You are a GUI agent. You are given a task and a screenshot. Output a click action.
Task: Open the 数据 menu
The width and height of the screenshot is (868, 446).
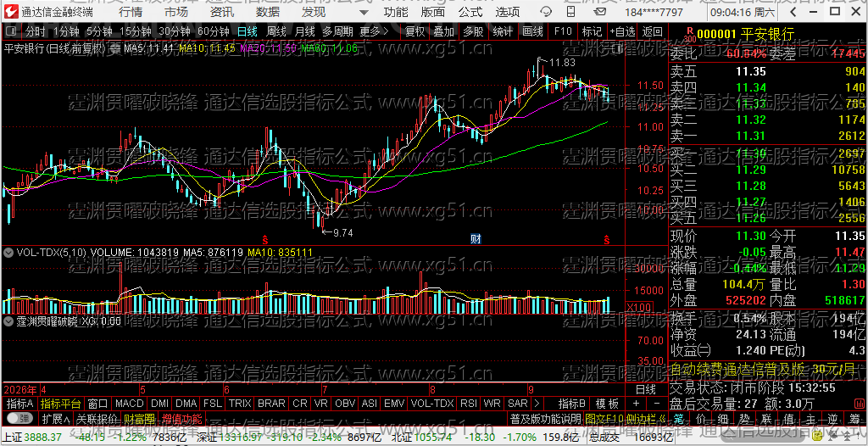pyautogui.click(x=268, y=12)
